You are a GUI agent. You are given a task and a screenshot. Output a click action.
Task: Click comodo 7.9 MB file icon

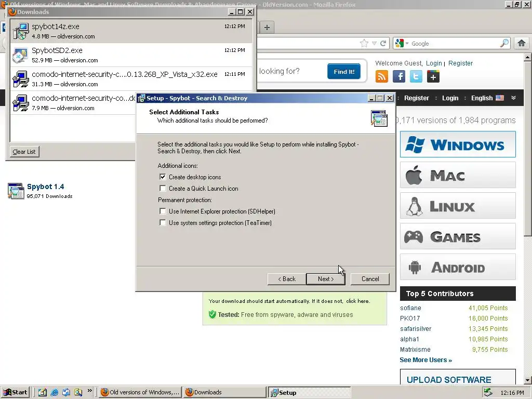coord(21,103)
